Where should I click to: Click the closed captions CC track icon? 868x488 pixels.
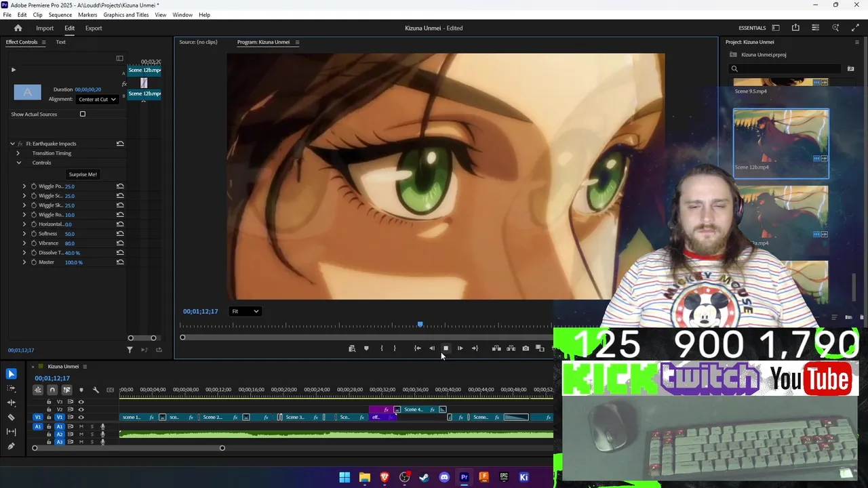110,390
